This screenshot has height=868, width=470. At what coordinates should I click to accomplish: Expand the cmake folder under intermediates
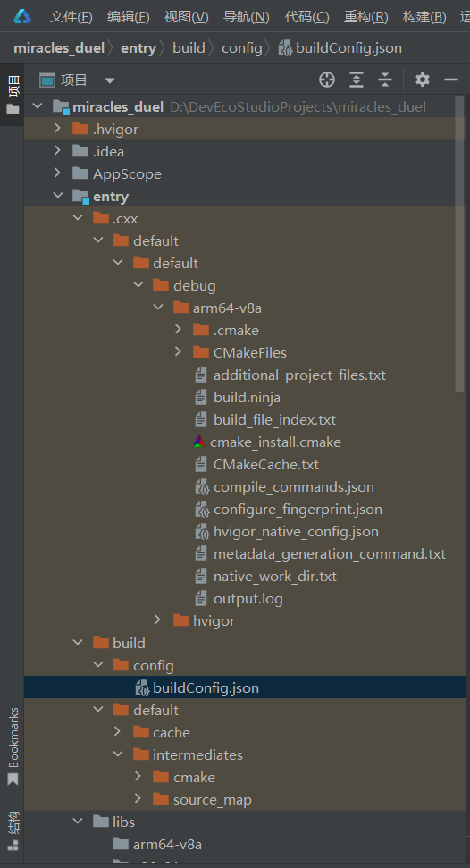point(138,777)
